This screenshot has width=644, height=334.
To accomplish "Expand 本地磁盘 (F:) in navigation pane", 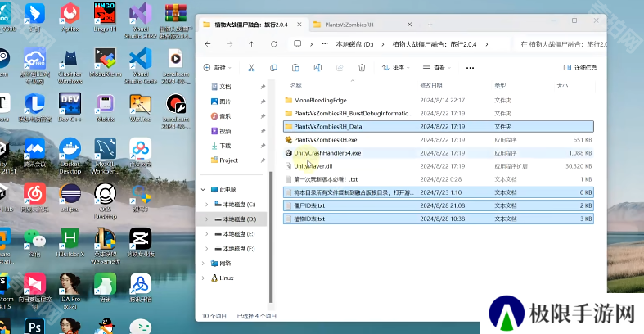I will [206, 249].
